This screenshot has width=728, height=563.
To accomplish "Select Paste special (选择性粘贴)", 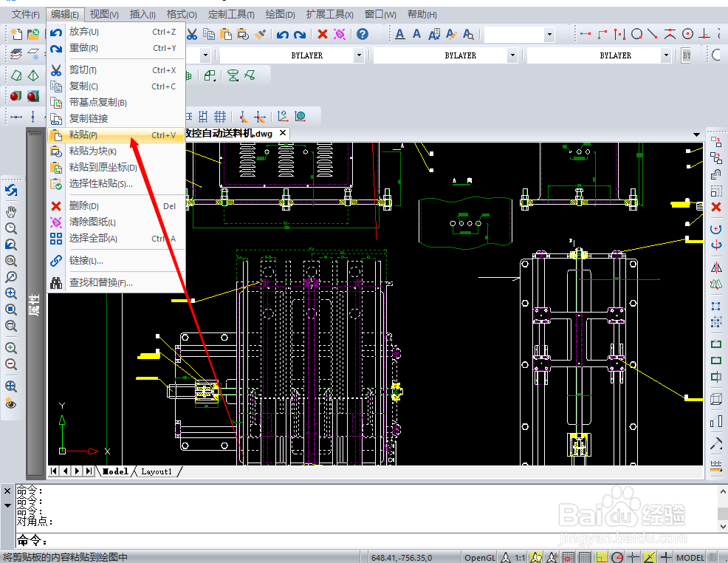I will [116, 184].
